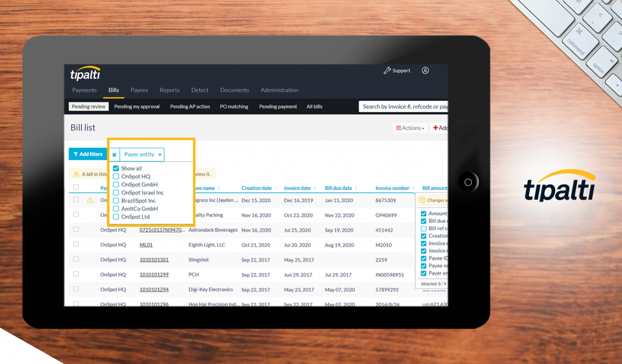Click the invoice search field
The width and height of the screenshot is (622, 364).
pyautogui.click(x=403, y=107)
